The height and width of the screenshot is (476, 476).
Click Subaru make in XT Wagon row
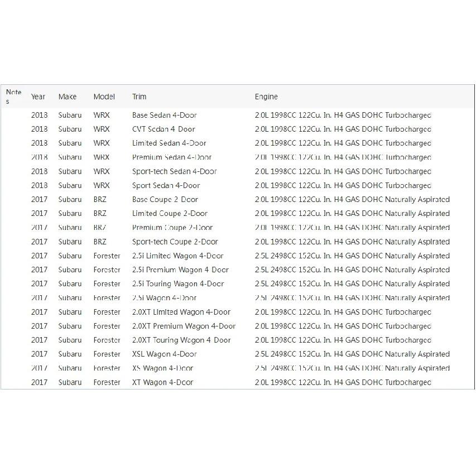pyautogui.click(x=70, y=382)
